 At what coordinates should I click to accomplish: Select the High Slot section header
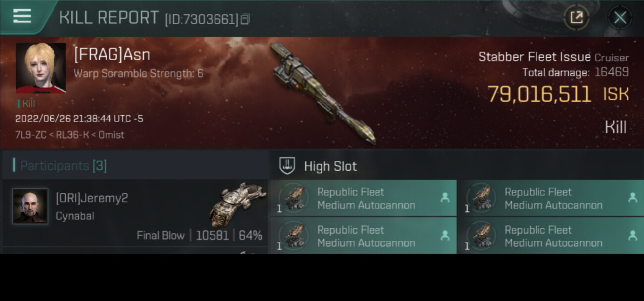tap(330, 166)
